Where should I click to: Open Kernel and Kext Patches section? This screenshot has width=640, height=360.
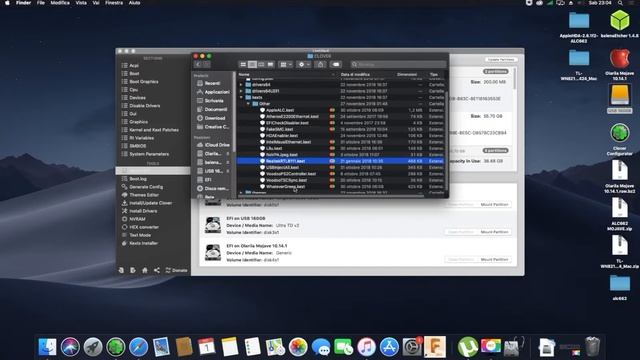pos(154,130)
